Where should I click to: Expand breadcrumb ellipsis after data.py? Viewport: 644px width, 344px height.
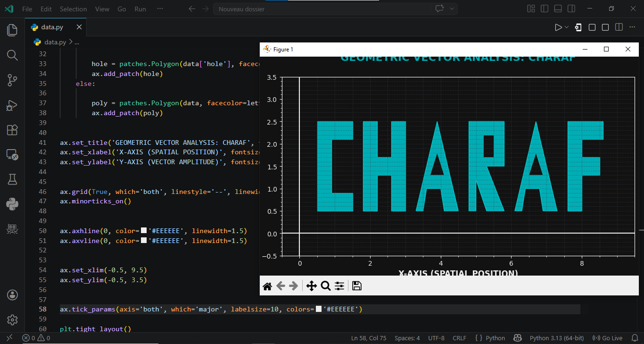click(x=77, y=42)
